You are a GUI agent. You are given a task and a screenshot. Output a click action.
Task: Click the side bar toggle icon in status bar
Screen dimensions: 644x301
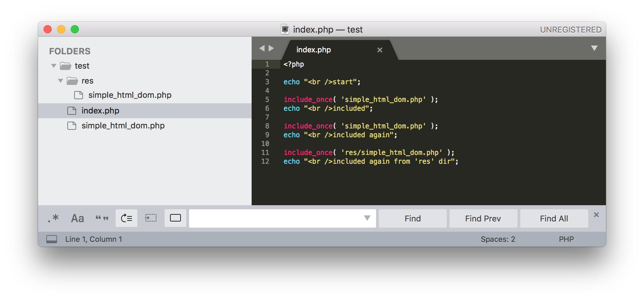tap(52, 239)
